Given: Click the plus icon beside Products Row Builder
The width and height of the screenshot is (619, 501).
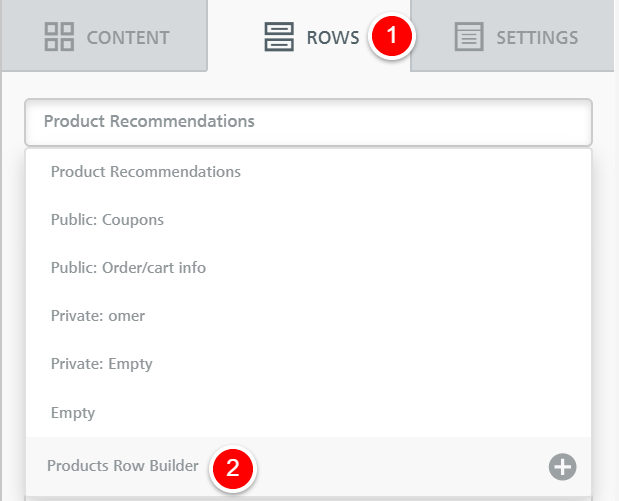Looking at the screenshot, I should coord(562,467).
